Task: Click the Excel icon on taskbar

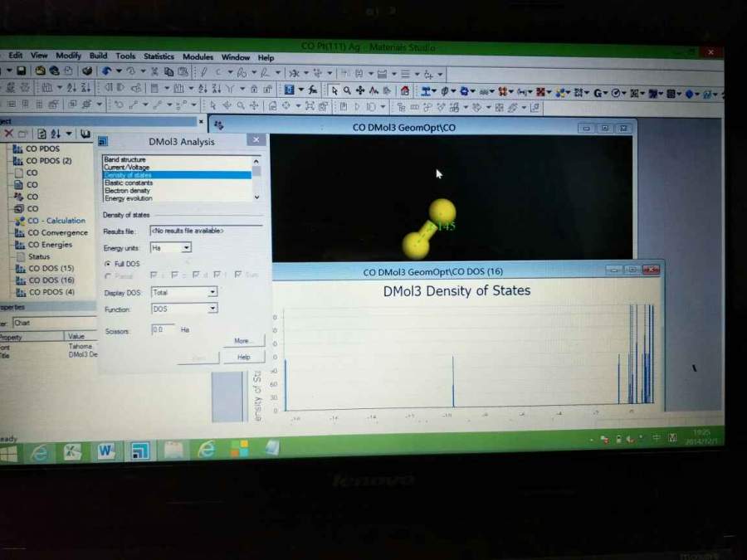Action: (72, 452)
